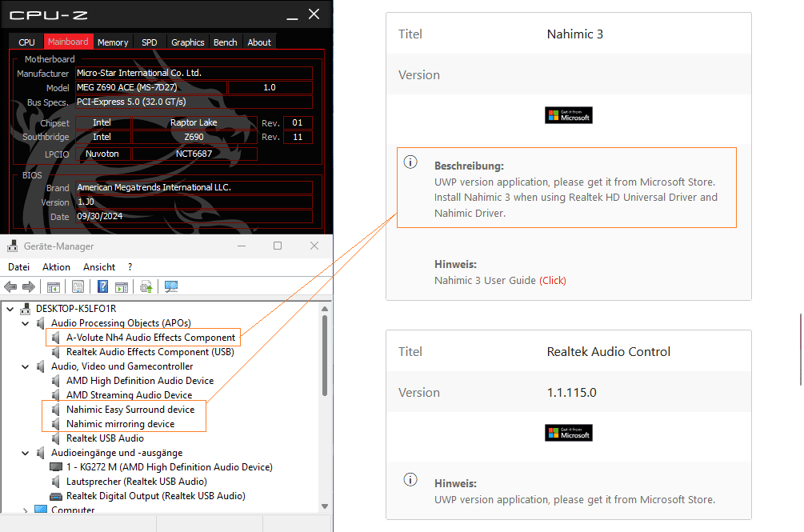Click the LPCIO vendor Nuvoton
Image resolution: width=804 pixels, height=532 pixels.
click(102, 154)
